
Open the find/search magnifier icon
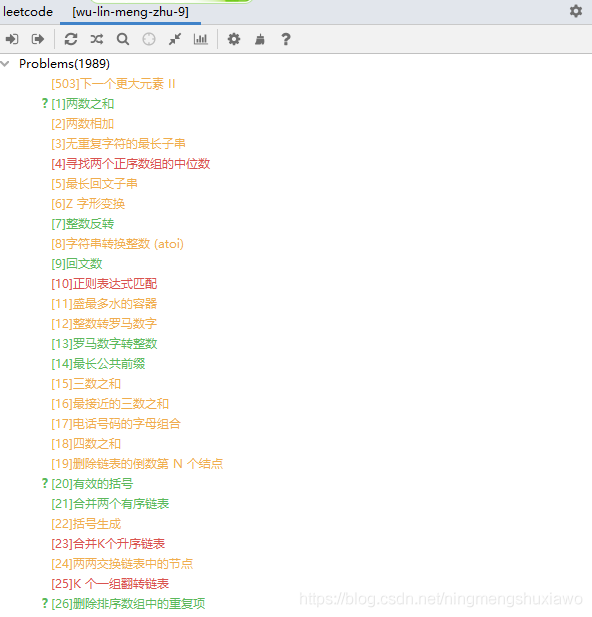coord(123,39)
